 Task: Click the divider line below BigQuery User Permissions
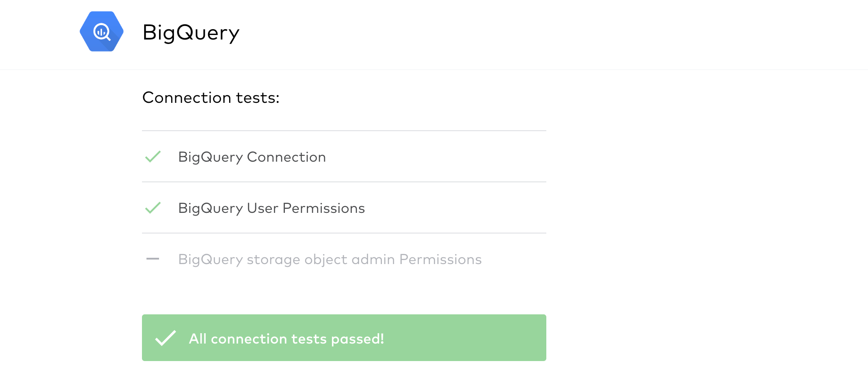coord(344,233)
